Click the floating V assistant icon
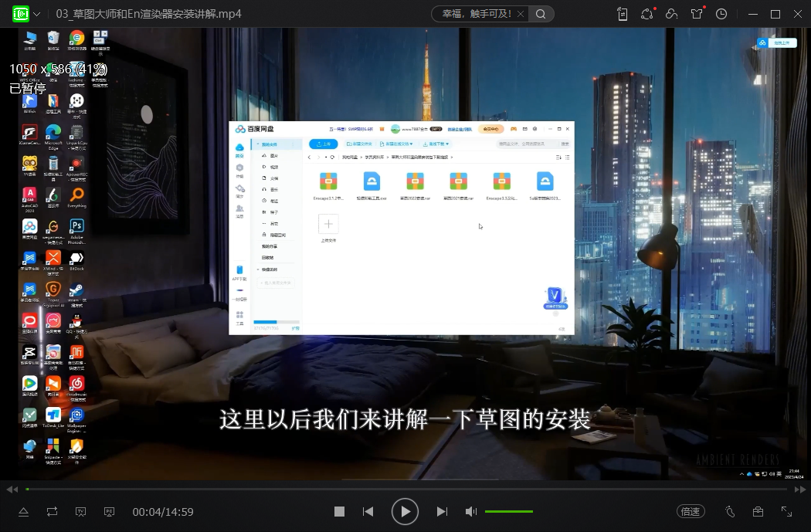 [x=555, y=298]
